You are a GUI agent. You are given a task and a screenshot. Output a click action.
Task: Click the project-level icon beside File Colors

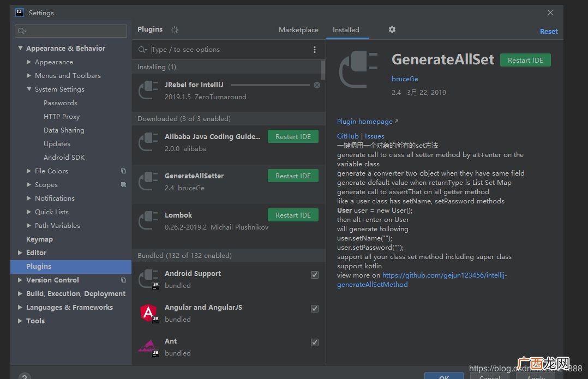tap(123, 171)
